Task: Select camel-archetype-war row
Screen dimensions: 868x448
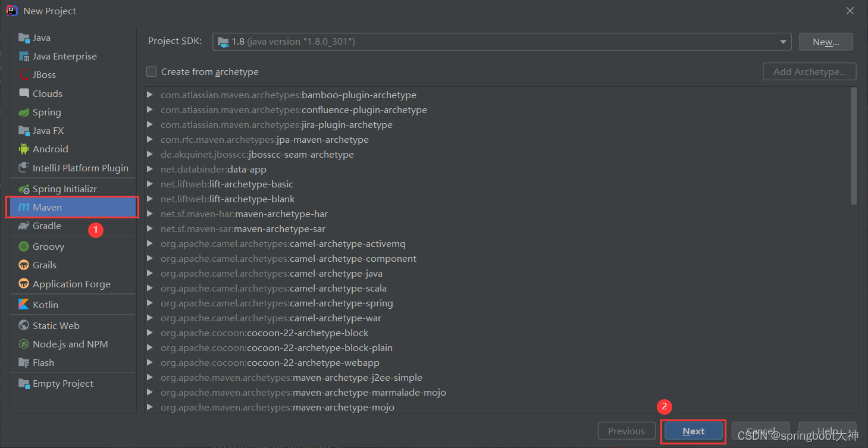Action: click(497, 318)
